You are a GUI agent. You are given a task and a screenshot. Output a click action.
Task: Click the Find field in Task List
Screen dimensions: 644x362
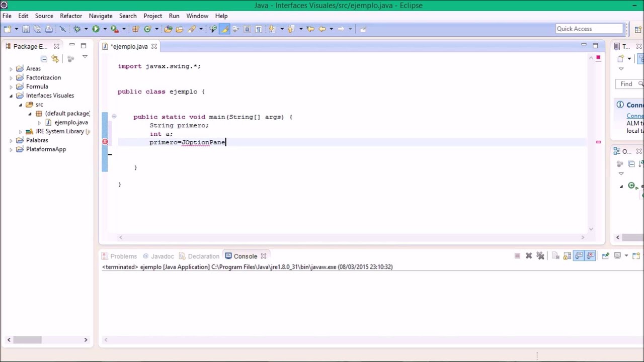point(629,84)
